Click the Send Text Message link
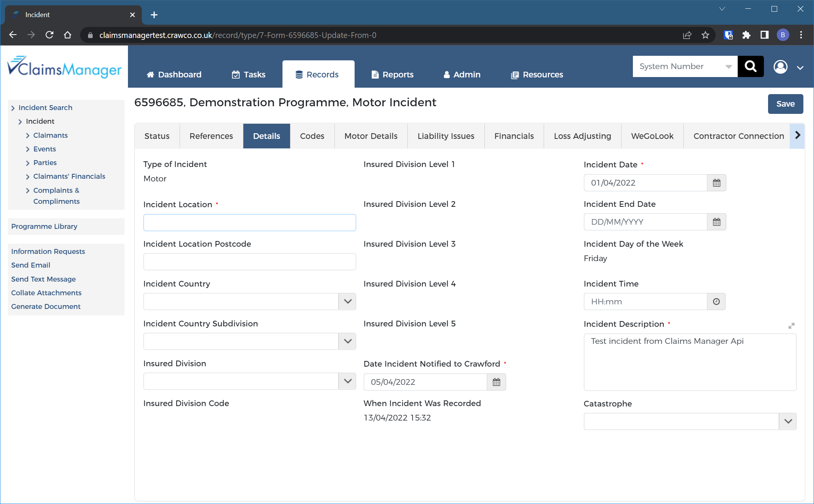 click(x=43, y=279)
